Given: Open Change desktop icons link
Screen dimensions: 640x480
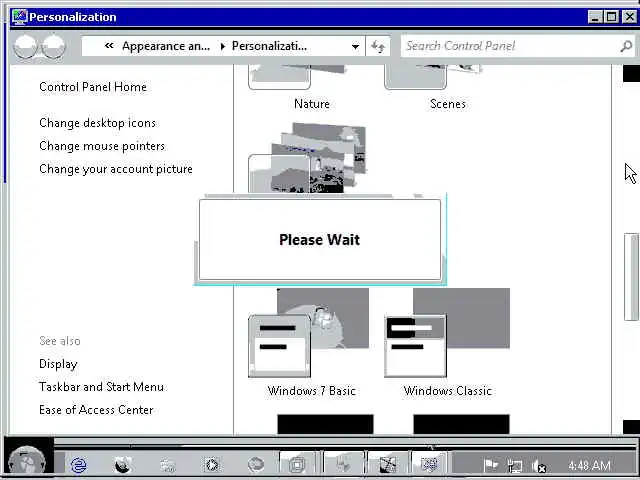Looking at the screenshot, I should coord(98,123).
